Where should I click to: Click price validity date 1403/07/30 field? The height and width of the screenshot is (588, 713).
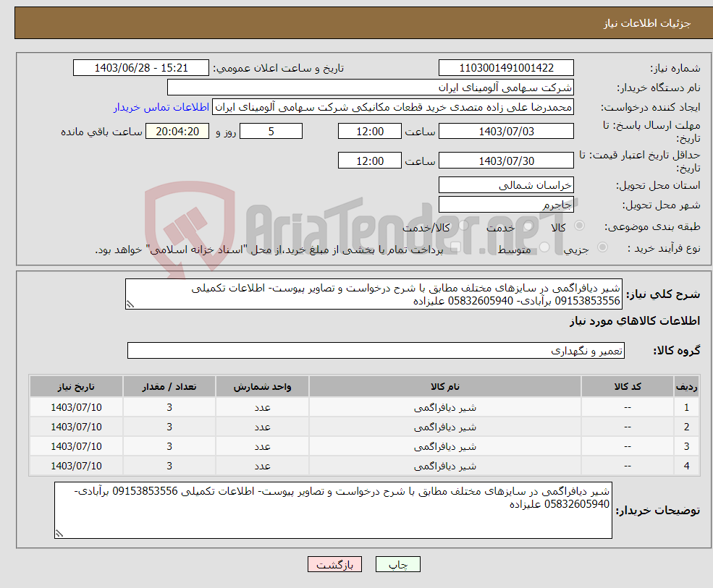tap(506, 161)
